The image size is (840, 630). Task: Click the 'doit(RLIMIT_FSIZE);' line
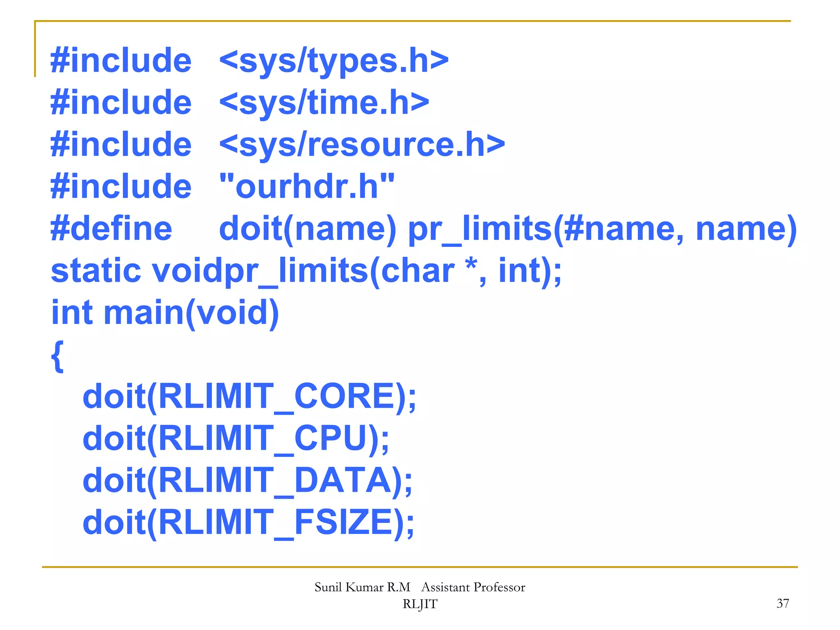click(249, 523)
